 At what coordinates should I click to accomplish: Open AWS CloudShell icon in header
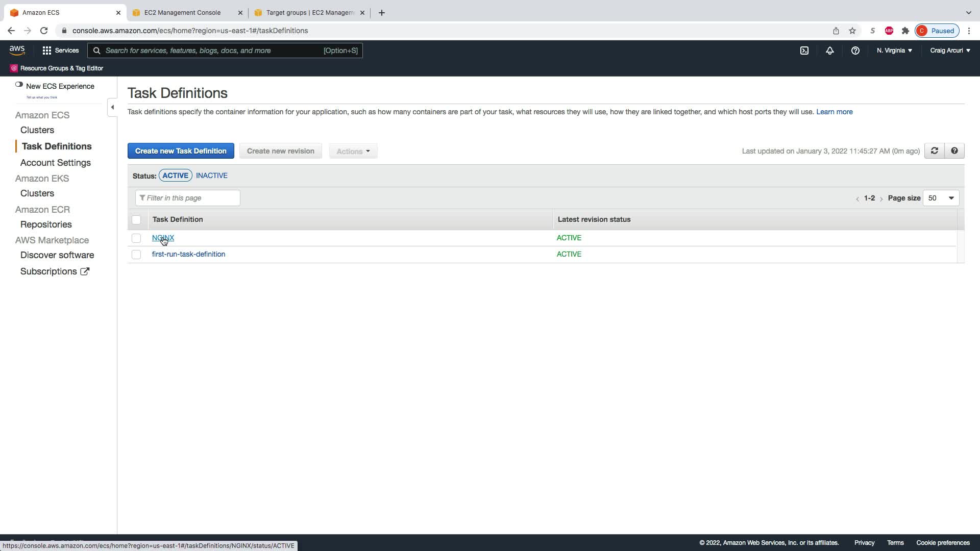tap(804, 51)
